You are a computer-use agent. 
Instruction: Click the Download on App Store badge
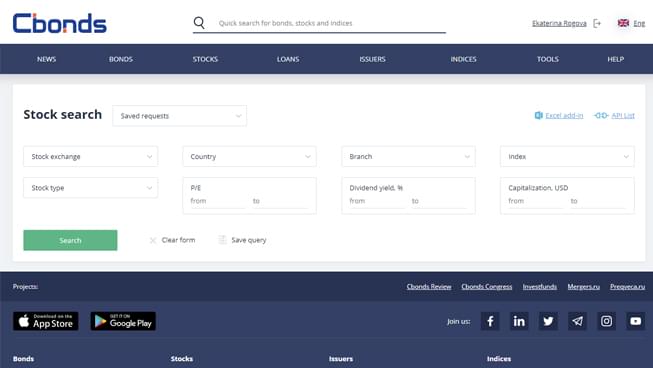45,321
